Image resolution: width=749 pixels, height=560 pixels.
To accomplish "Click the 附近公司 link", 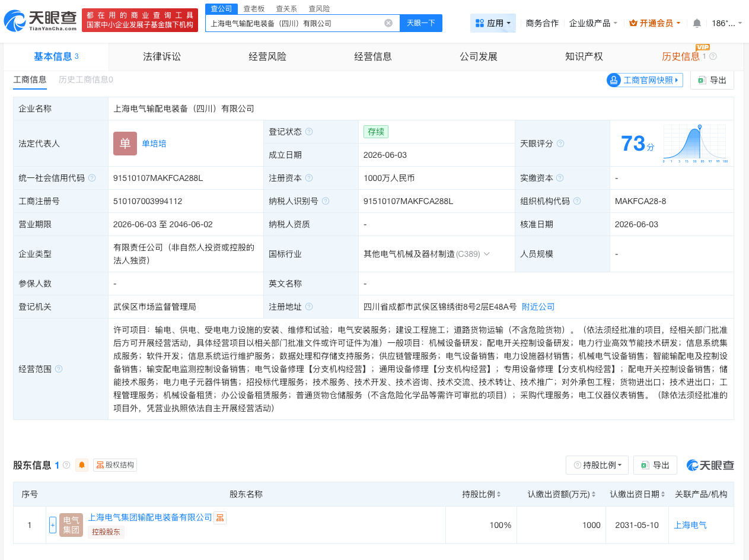I will point(538,307).
